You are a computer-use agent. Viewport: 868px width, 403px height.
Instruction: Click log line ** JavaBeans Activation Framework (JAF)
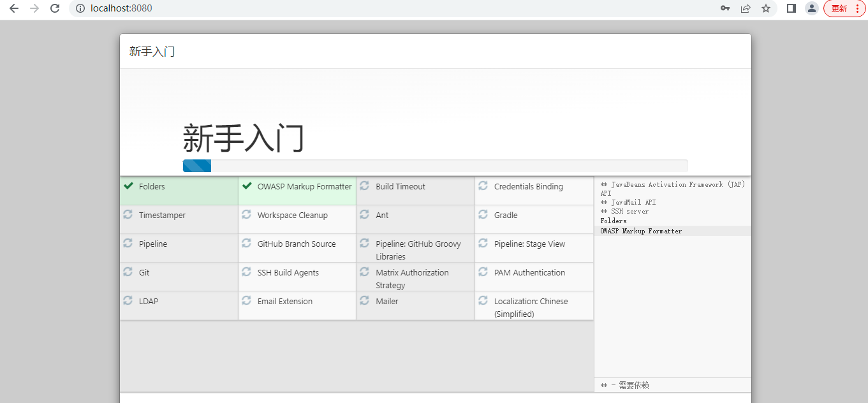pos(673,189)
